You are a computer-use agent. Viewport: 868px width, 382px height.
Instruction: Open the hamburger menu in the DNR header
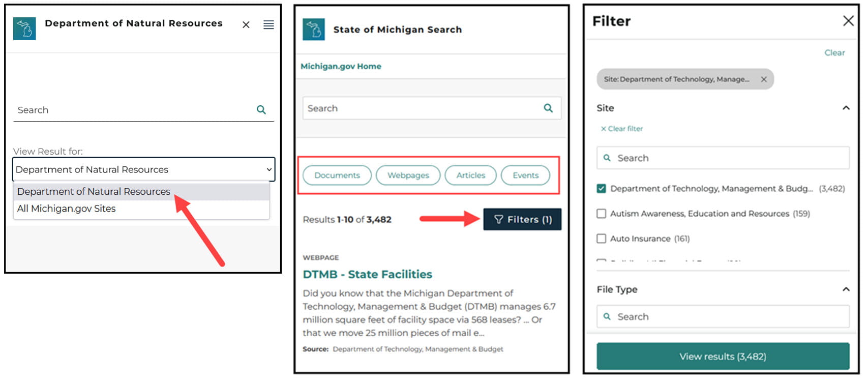pos(268,24)
